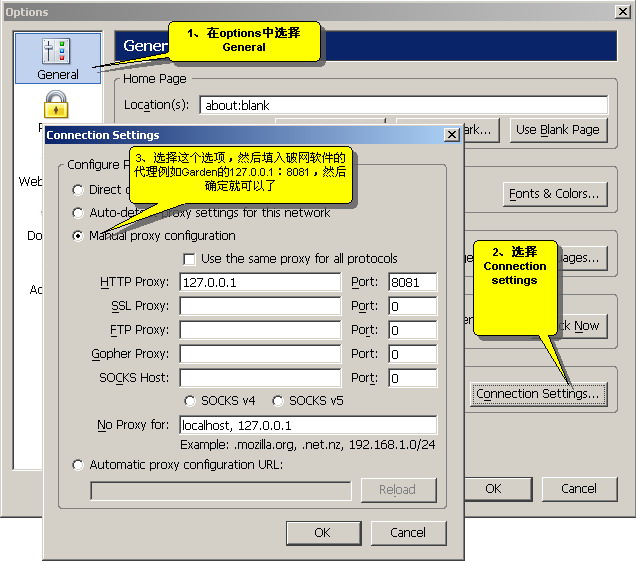
Task: Select the SOCKS v5 option
Action: [x=277, y=401]
